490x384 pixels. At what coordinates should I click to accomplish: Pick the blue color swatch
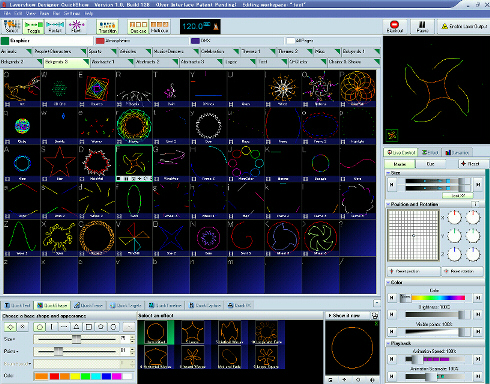coord(106,376)
